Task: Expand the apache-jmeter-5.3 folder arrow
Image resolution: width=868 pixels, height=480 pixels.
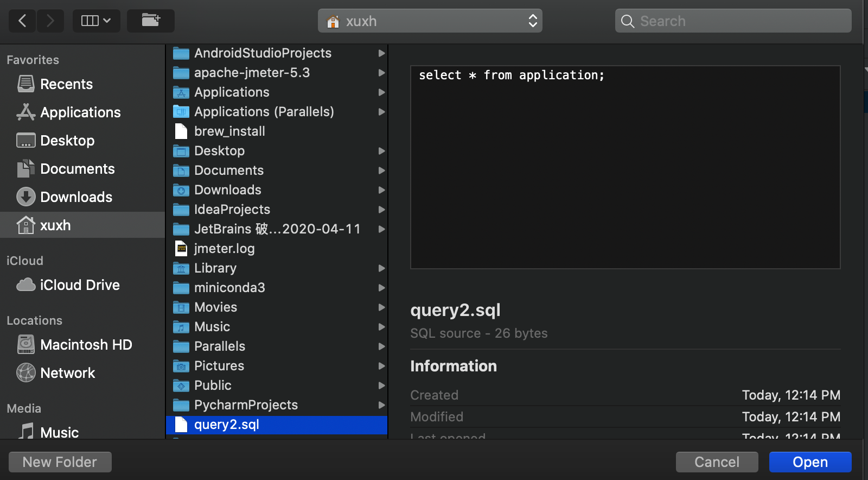Action: click(381, 73)
